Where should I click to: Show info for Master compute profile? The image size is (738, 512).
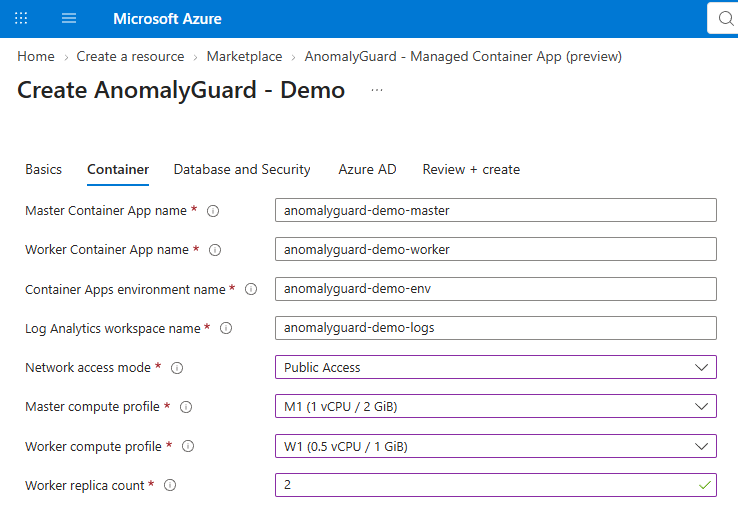pos(186,407)
